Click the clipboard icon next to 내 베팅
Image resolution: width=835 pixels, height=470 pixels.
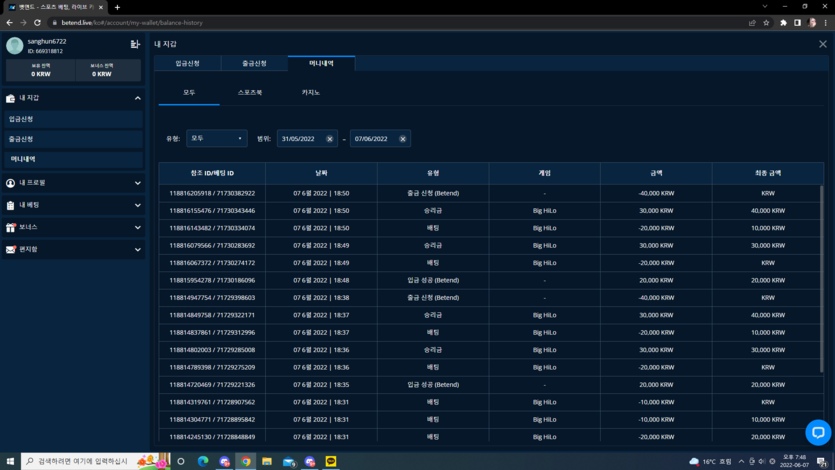10,205
